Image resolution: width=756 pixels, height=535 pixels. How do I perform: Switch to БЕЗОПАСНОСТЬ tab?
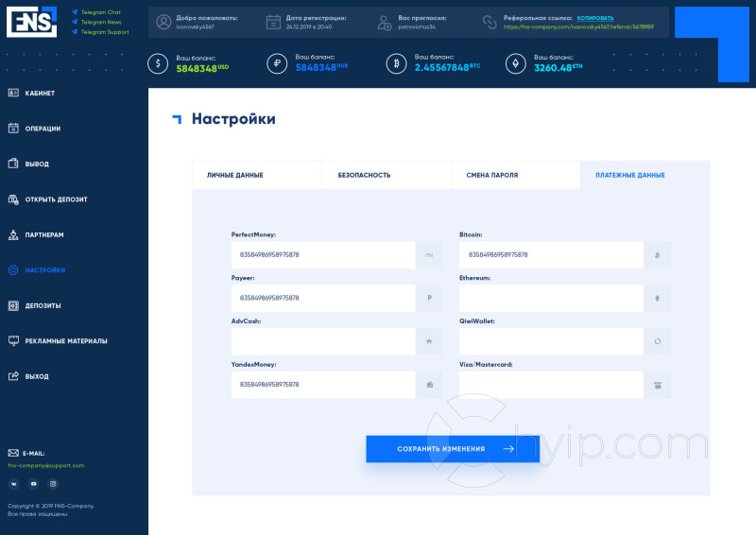(387, 175)
